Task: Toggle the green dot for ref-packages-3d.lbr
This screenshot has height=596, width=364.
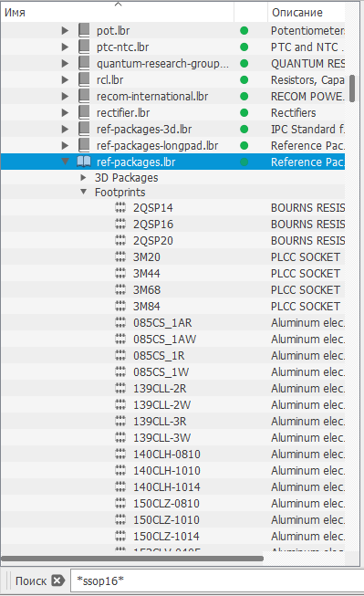Action: [244, 129]
